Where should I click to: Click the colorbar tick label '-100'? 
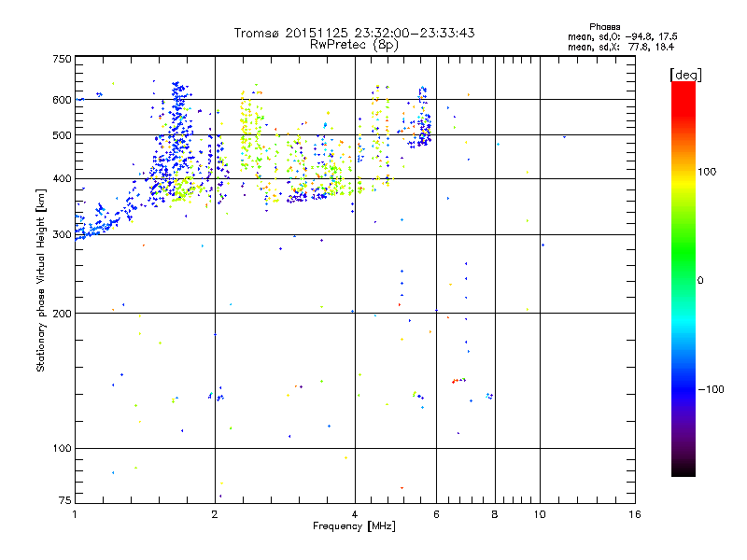pyautogui.click(x=711, y=389)
